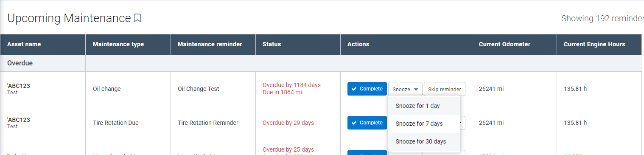Pick Snooze for 30 days option
The height and width of the screenshot is (155, 644).
pyautogui.click(x=424, y=141)
